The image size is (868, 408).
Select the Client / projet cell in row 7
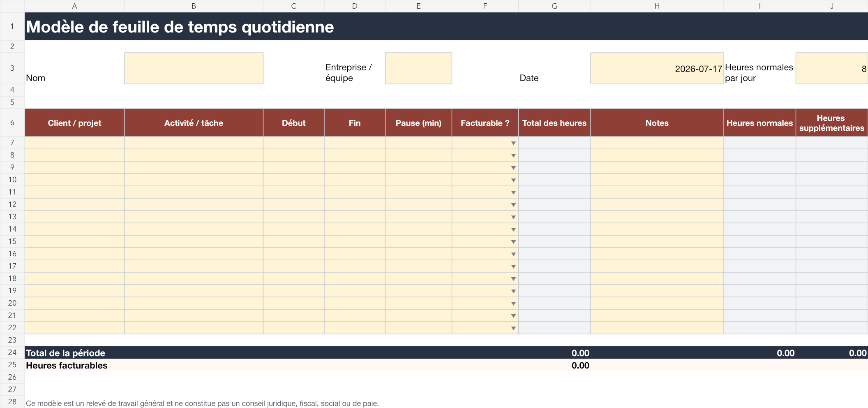[74, 143]
